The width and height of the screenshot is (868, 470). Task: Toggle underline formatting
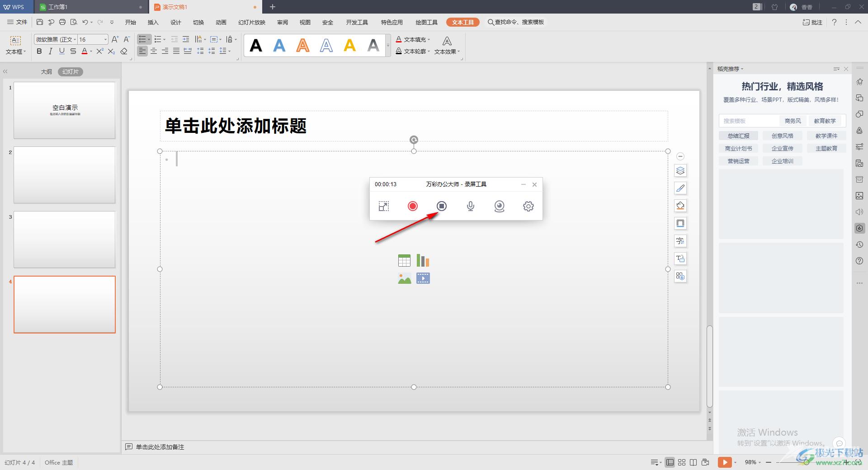coord(61,51)
